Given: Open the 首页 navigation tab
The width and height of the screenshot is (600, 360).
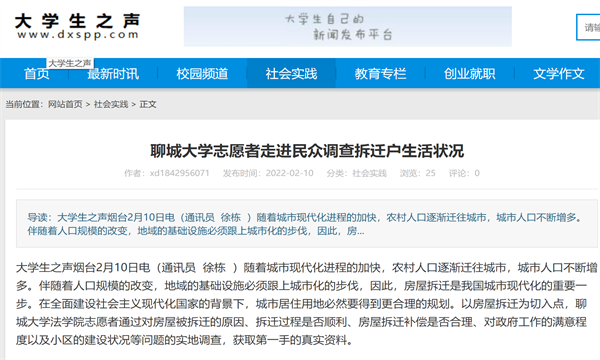Looking at the screenshot, I should pos(37,73).
